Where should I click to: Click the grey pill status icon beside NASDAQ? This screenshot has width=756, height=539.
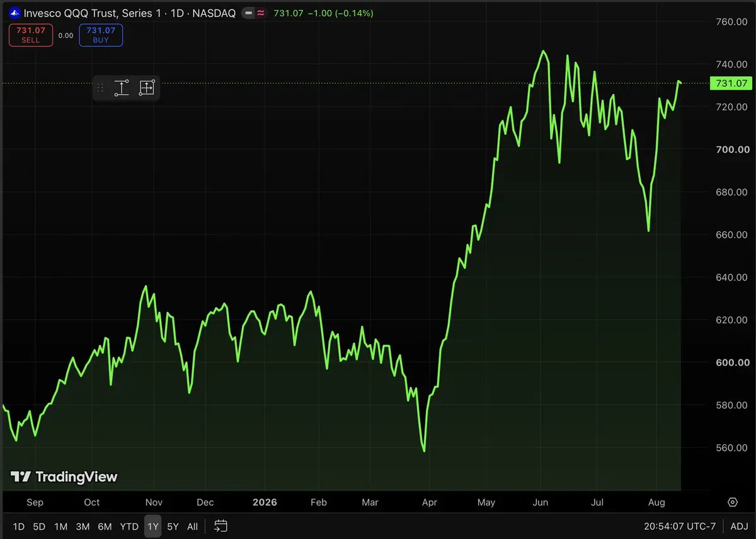[248, 13]
